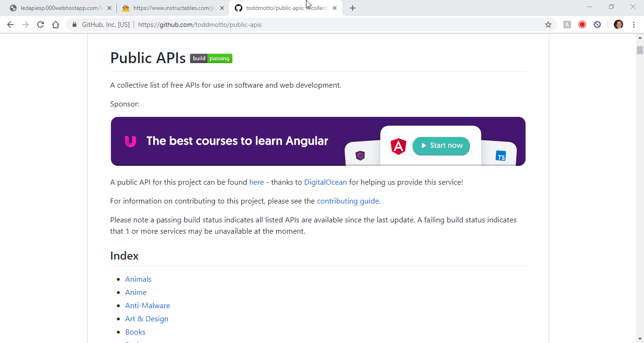Screen dimensions: 644x343
Task: Click 'The best courses to learn Angular' banner text
Action: point(237,141)
